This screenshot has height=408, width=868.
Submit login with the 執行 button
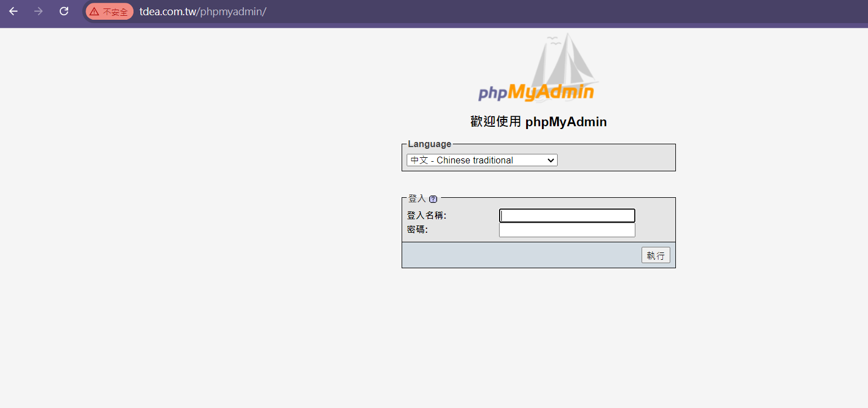tap(656, 255)
